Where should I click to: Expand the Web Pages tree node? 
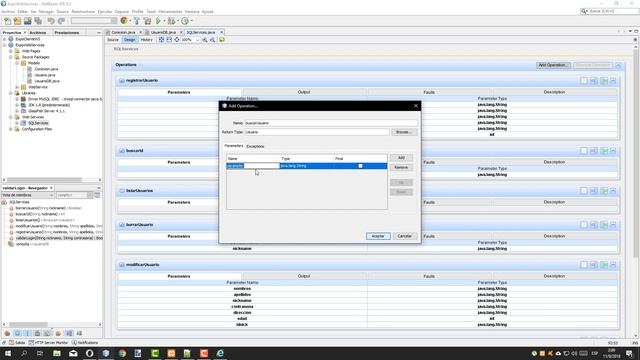[x=11, y=51]
